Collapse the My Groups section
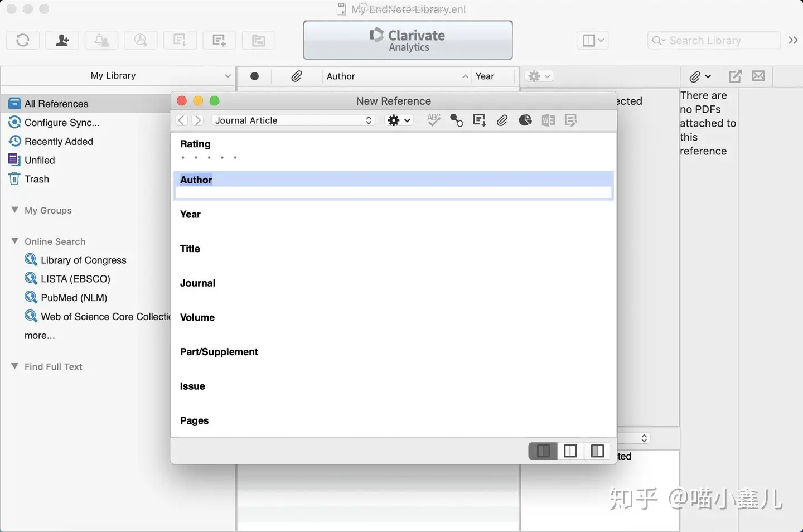This screenshot has width=803, height=532. click(14, 210)
